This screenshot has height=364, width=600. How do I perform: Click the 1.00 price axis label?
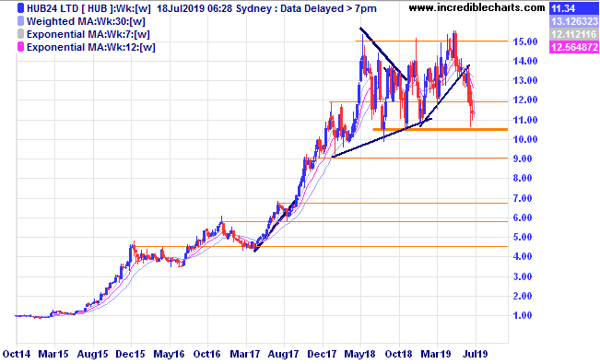[522, 316]
